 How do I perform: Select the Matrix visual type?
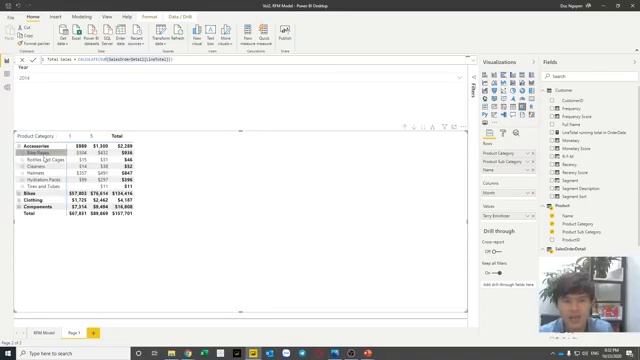(522, 107)
